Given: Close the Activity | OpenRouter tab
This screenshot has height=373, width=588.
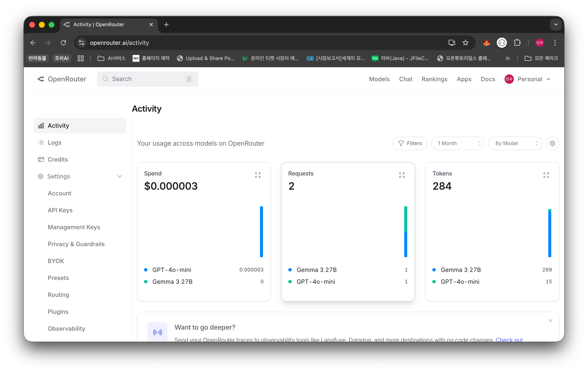Looking at the screenshot, I should 151,25.
